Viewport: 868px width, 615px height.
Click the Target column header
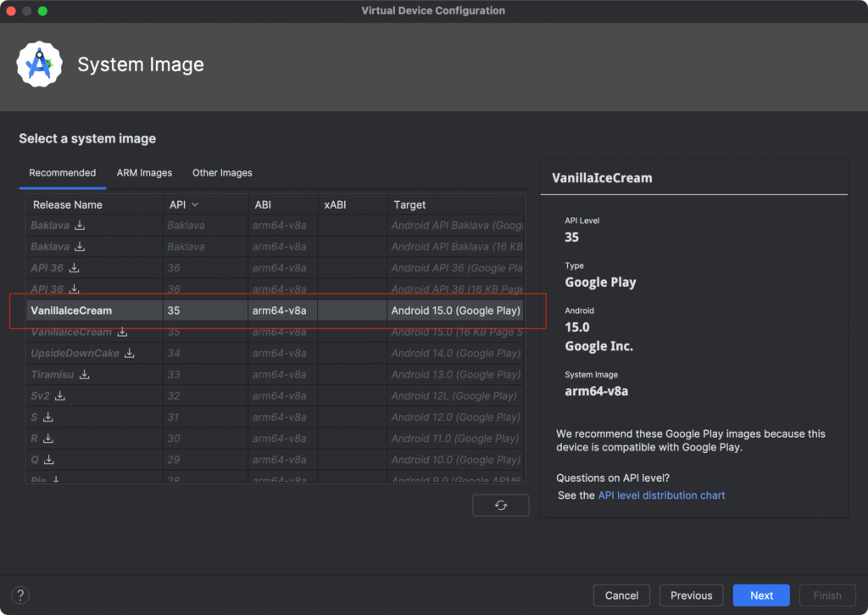(410, 204)
